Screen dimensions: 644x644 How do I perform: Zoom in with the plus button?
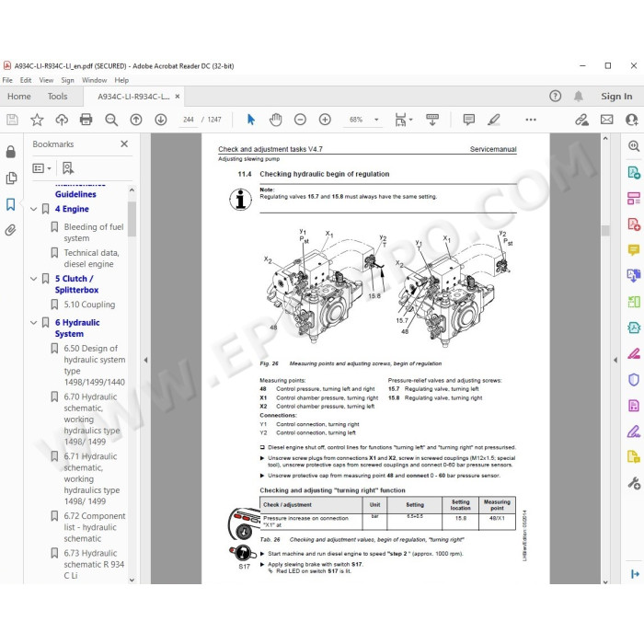pyautogui.click(x=325, y=120)
